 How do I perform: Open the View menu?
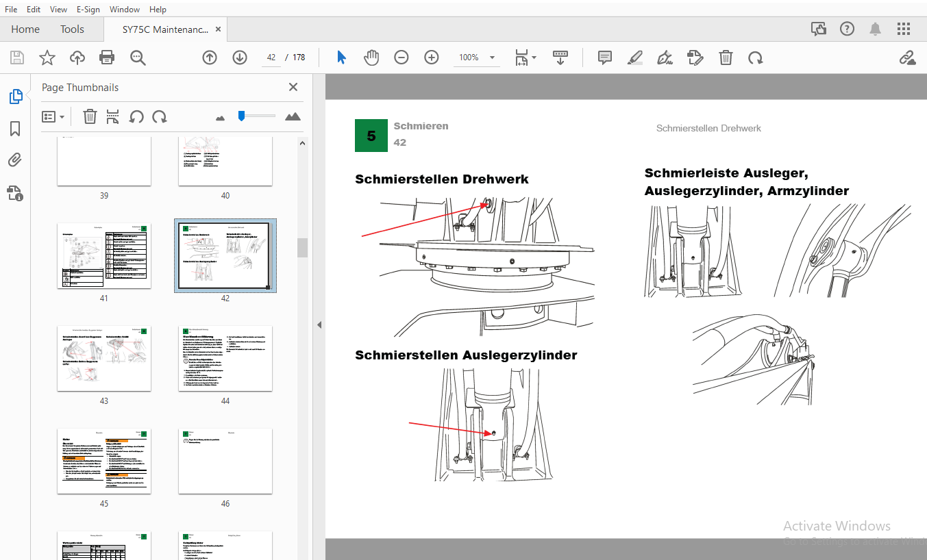[x=59, y=9]
